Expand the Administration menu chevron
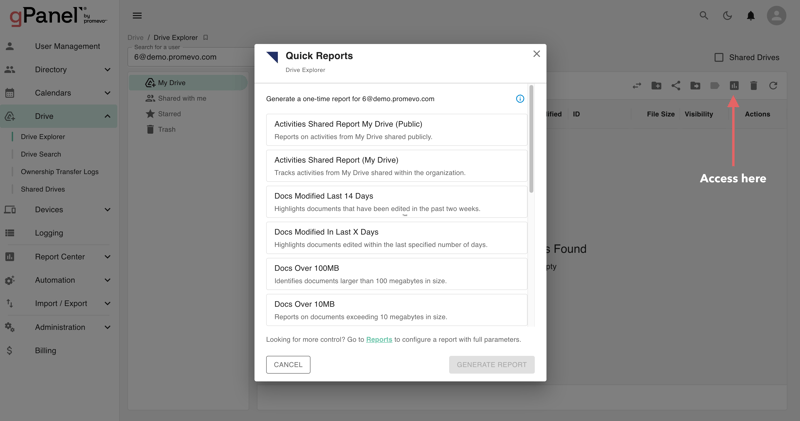Viewport: 800px width, 421px height. point(107,327)
